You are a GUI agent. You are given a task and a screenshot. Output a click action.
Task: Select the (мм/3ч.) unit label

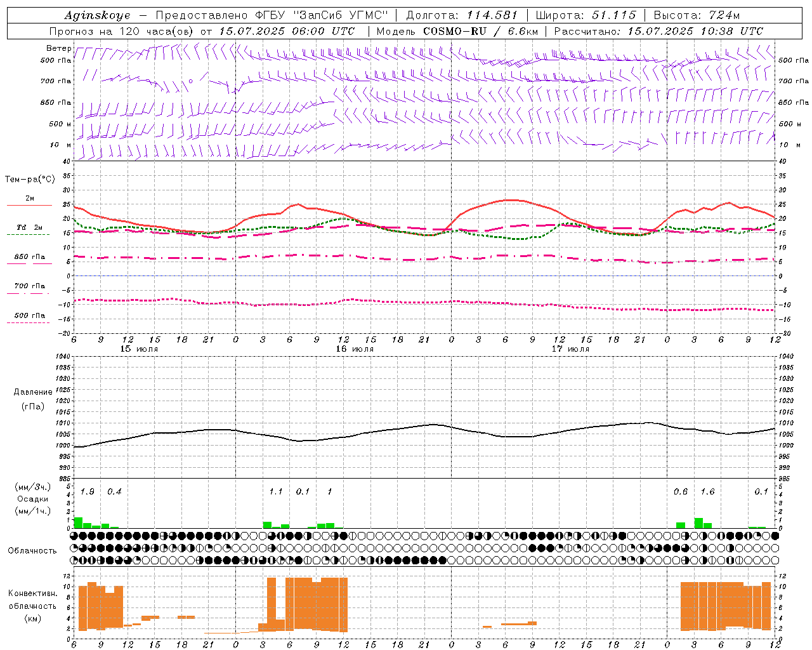(x=33, y=487)
